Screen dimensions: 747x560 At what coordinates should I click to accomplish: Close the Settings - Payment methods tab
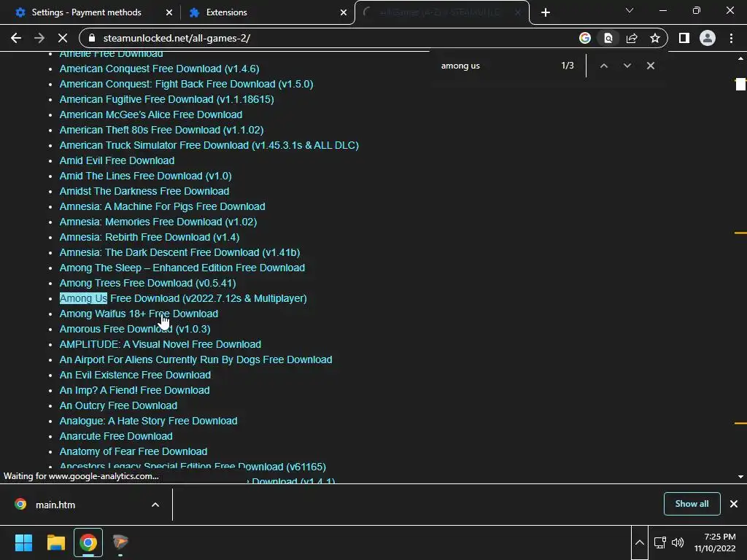(169, 12)
